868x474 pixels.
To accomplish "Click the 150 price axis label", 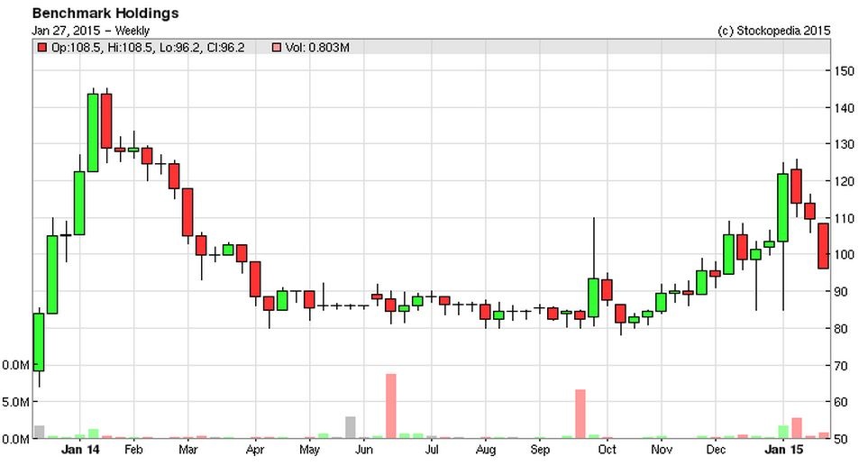I will pyautogui.click(x=845, y=71).
